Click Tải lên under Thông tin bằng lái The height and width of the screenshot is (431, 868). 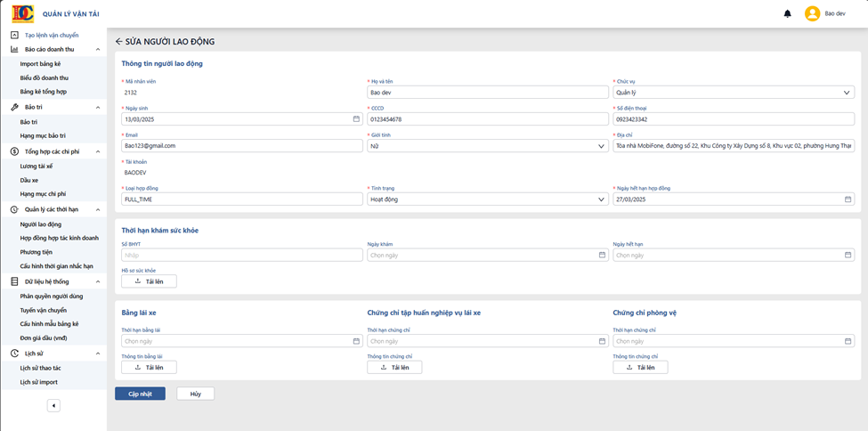coord(149,367)
